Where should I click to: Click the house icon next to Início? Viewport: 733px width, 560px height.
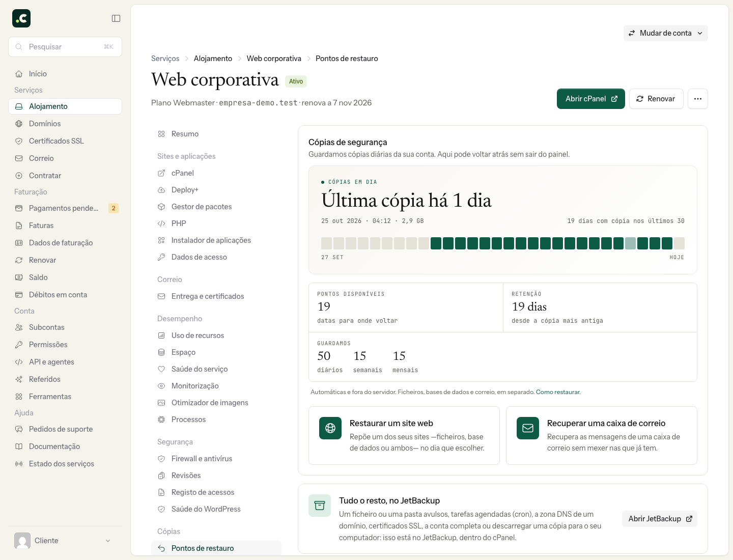(19, 74)
